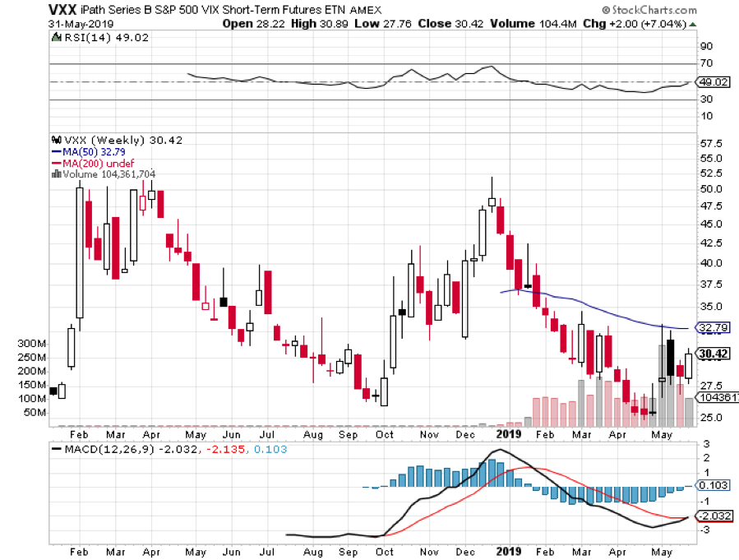
Task: Click the 2019 label on the MACD panel axis
Action: (x=509, y=552)
